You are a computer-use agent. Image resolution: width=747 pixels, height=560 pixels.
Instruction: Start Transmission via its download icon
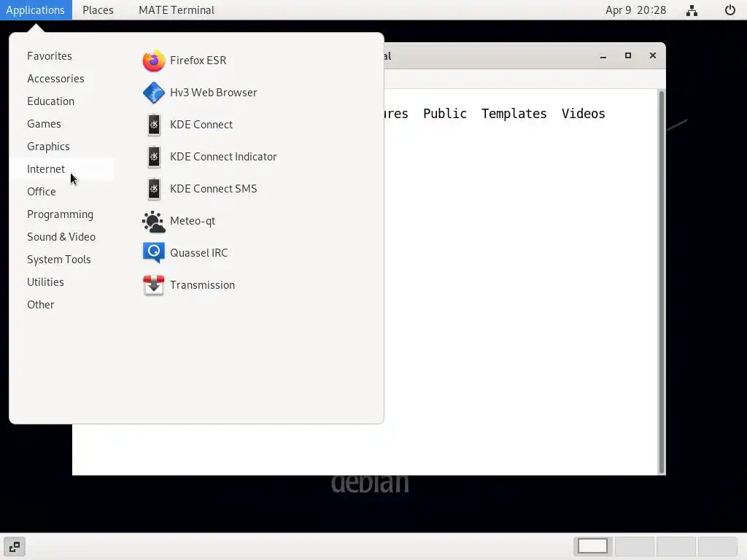pyautogui.click(x=153, y=285)
